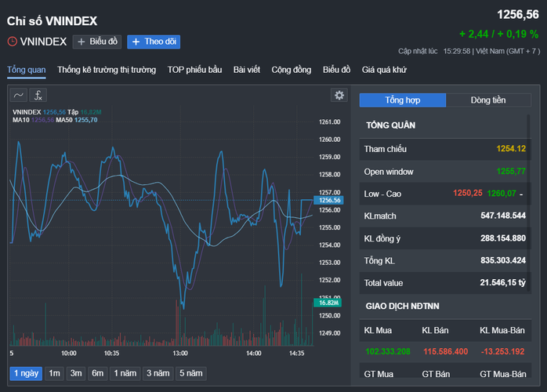The image size is (547, 392).
Task: Select the Tổng hợp panel tab
Action: click(x=403, y=100)
